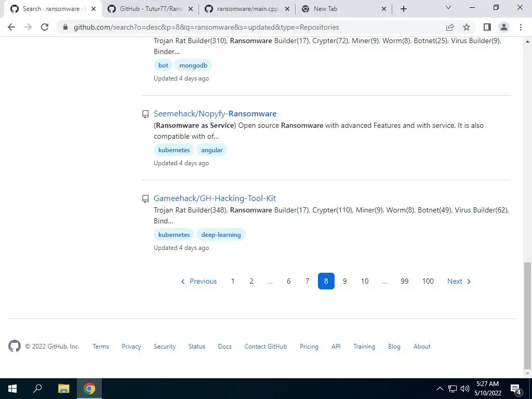Click Chrome icon in taskbar
The width and height of the screenshot is (532, 399).
click(89, 389)
